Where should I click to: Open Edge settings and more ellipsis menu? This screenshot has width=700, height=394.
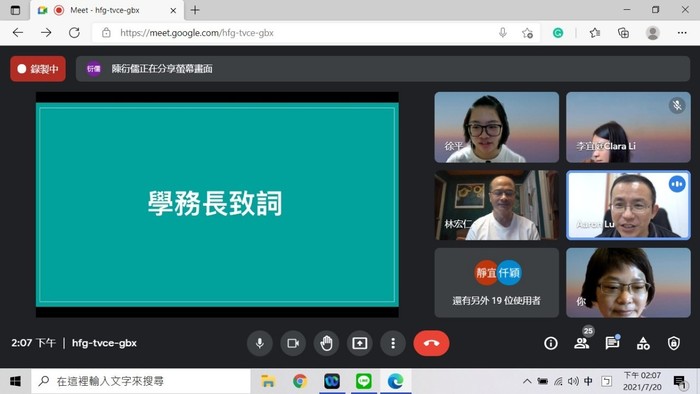coord(682,33)
